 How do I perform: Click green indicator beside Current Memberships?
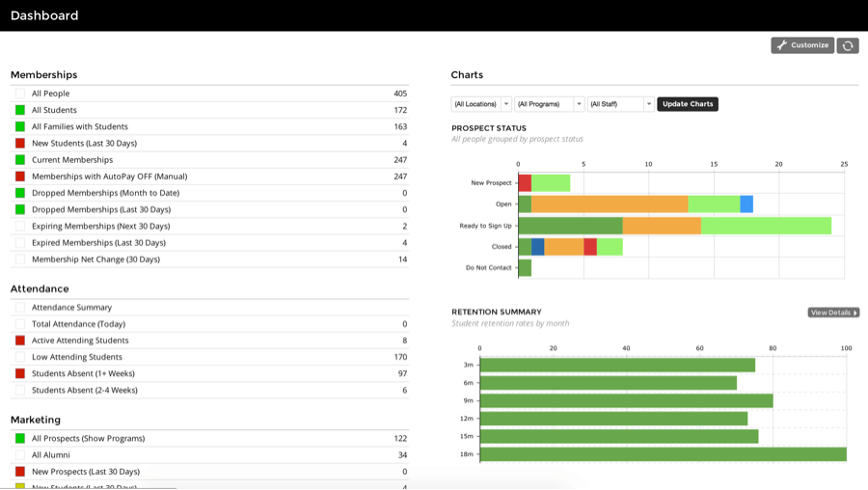point(20,160)
